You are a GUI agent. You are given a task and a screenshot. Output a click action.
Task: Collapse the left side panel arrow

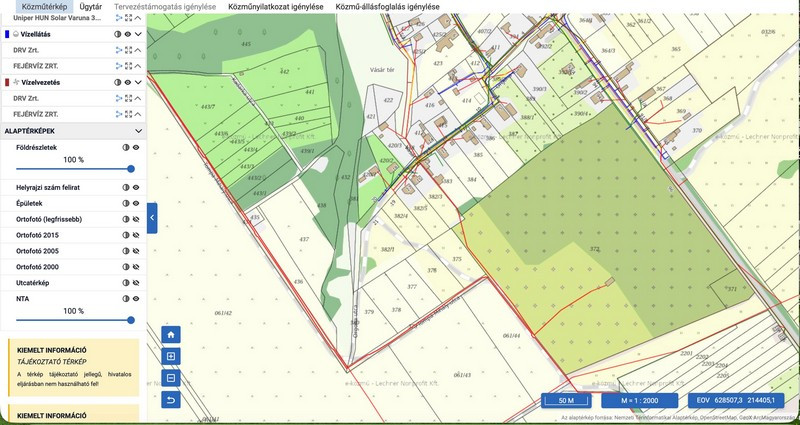point(152,217)
